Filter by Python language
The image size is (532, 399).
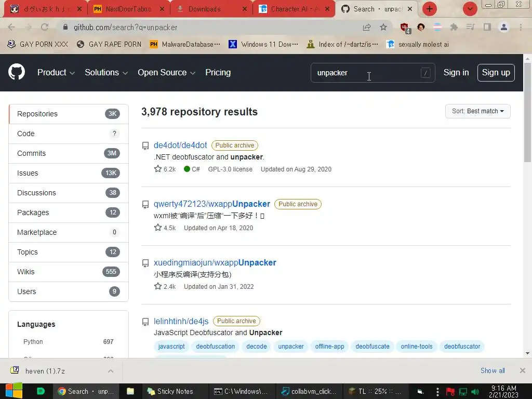point(69,342)
